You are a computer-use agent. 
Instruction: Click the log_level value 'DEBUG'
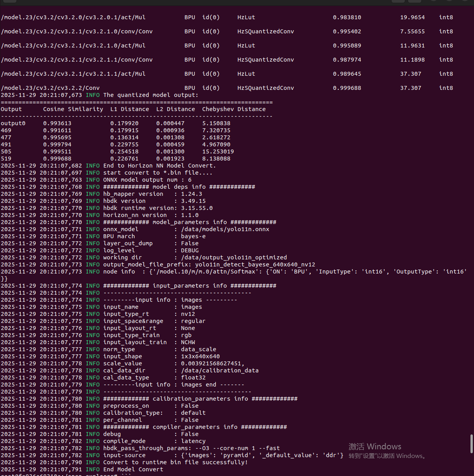pos(190,250)
